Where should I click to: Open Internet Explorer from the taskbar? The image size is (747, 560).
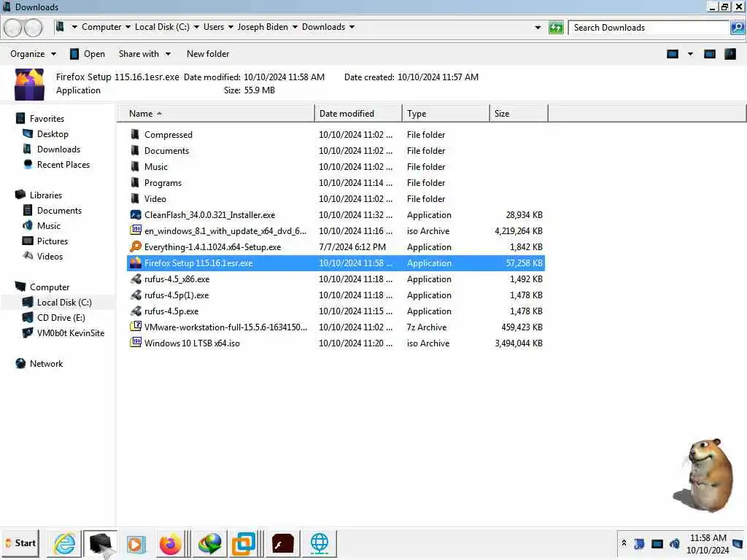coord(64,543)
